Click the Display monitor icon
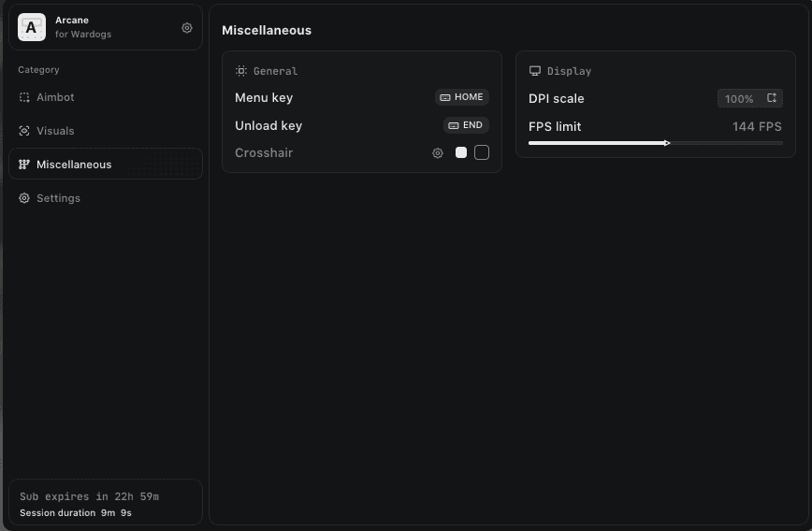Image resolution: width=812 pixels, height=531 pixels. point(535,71)
